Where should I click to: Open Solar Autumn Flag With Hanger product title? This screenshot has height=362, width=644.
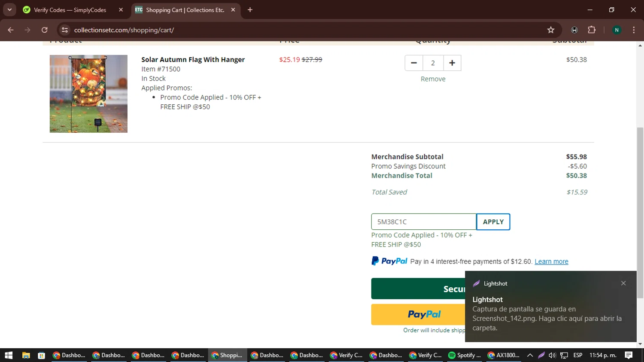pyautogui.click(x=193, y=59)
